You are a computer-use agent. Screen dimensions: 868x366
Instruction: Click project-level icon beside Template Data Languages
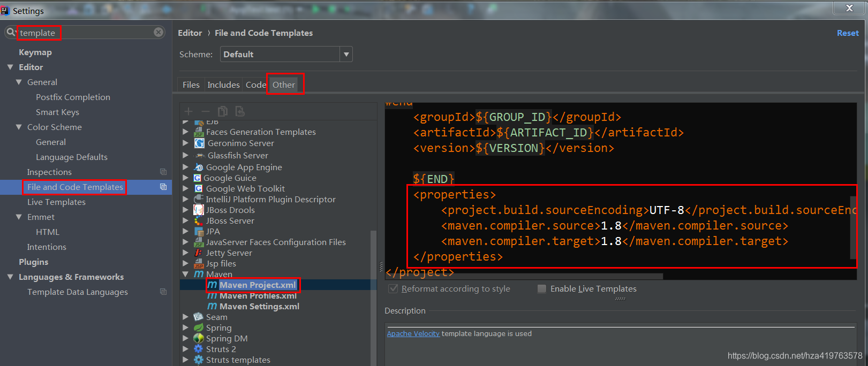coord(163,292)
